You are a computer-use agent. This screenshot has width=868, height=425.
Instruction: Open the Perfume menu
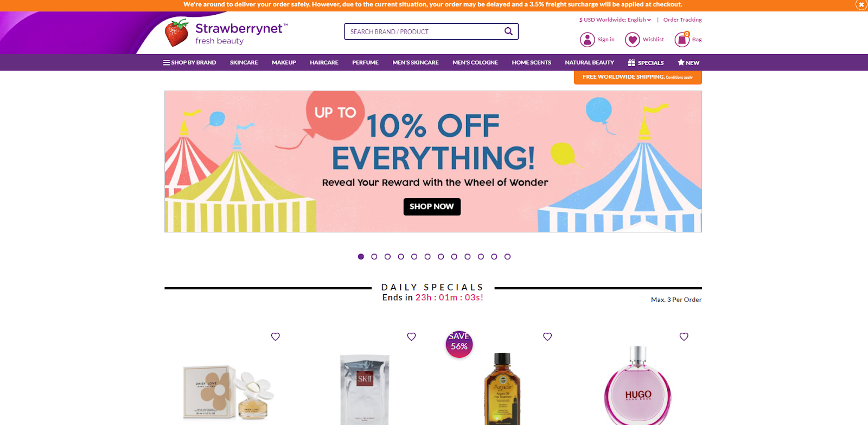coord(365,62)
